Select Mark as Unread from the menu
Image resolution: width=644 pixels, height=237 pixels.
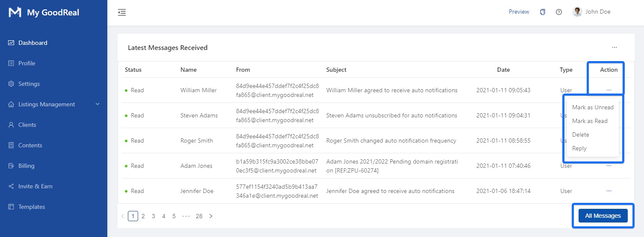[593, 107]
